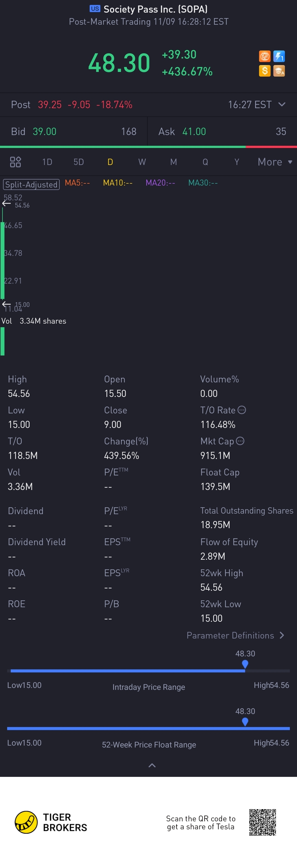Viewport: 297px width, 868px height.
Task: Expand the post-market time chevron
Action: point(282,105)
